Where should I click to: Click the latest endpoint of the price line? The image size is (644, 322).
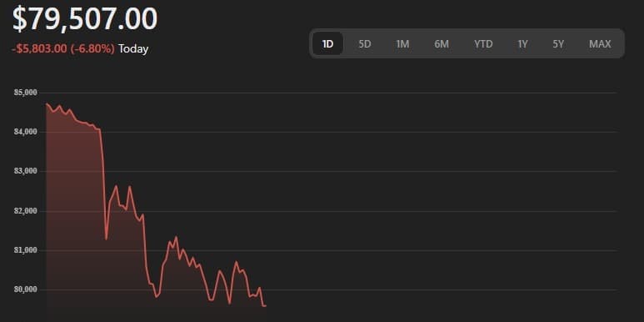(x=265, y=305)
